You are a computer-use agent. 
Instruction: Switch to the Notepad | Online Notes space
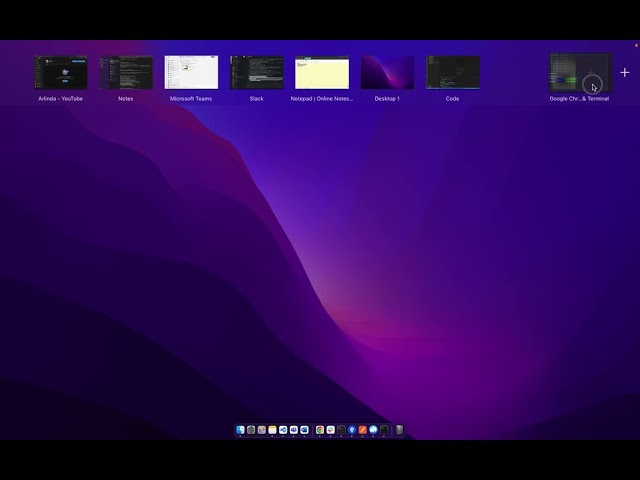click(322, 72)
